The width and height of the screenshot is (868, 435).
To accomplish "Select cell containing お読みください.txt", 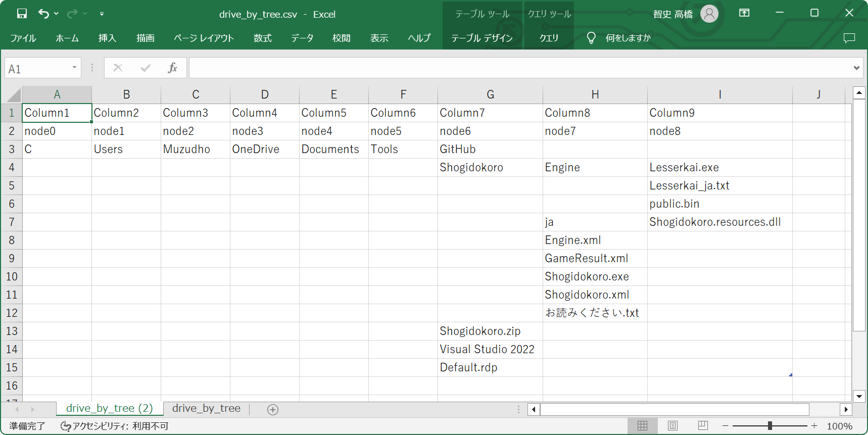I will click(595, 313).
